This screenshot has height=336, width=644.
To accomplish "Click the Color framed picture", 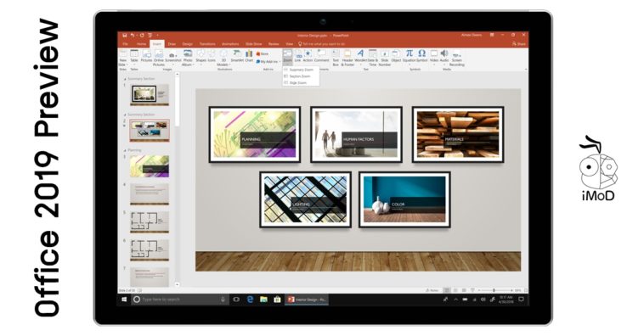I will 404,199.
